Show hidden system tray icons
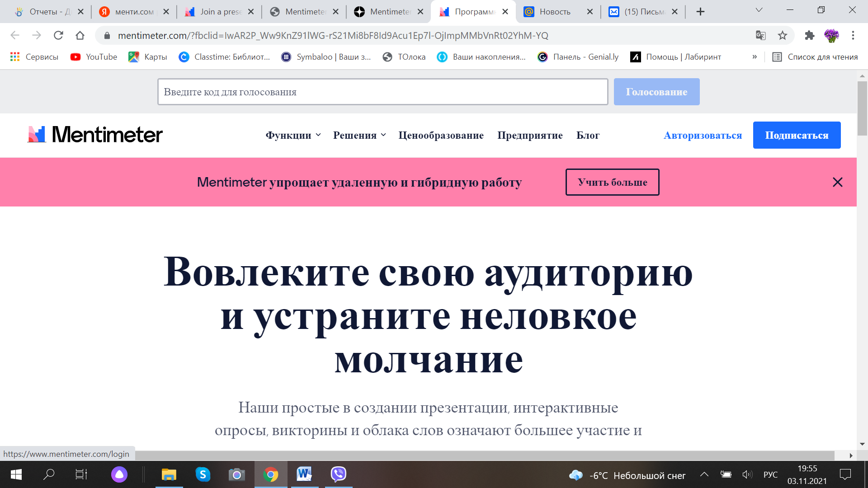 (704, 474)
